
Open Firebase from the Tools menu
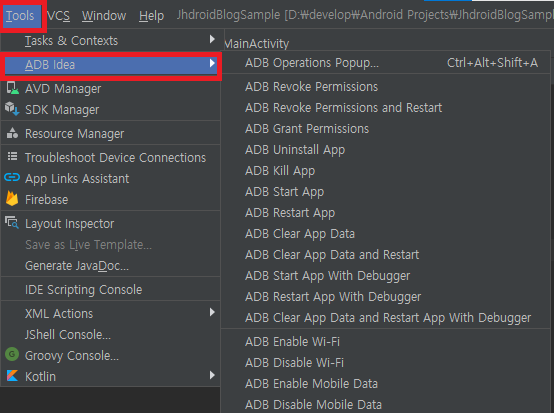tap(111, 200)
